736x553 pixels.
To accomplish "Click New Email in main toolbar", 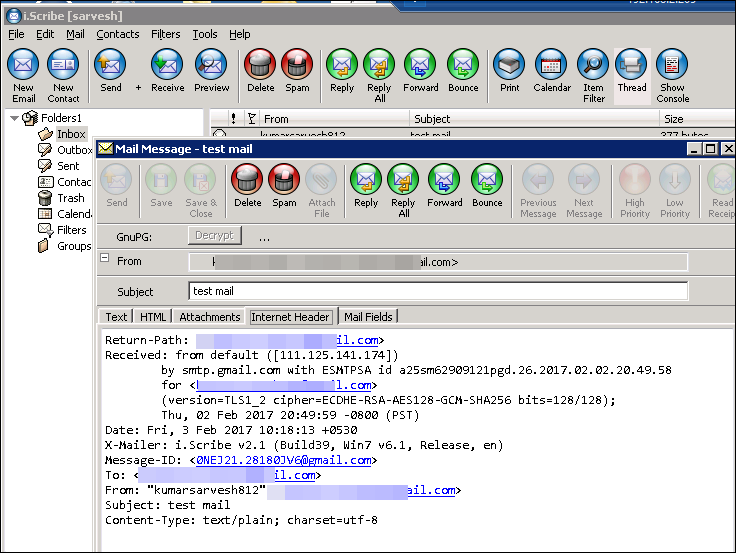I will 23,76.
